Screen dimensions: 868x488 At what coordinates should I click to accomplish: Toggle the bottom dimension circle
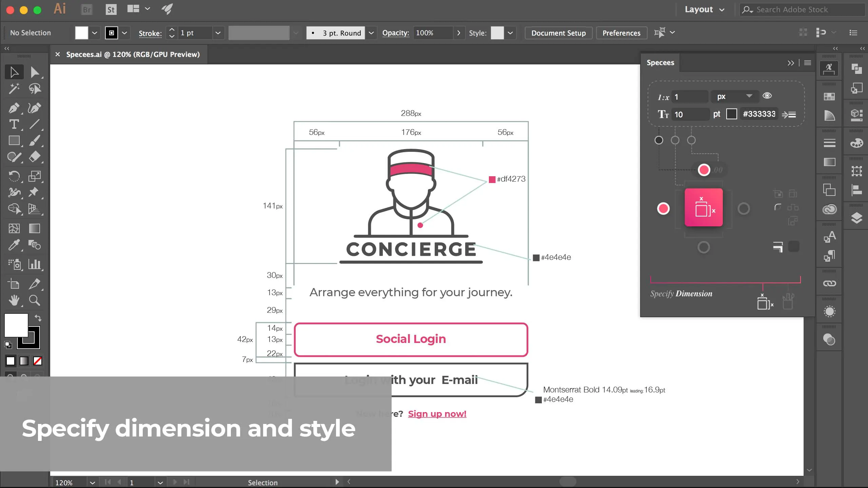(x=704, y=247)
